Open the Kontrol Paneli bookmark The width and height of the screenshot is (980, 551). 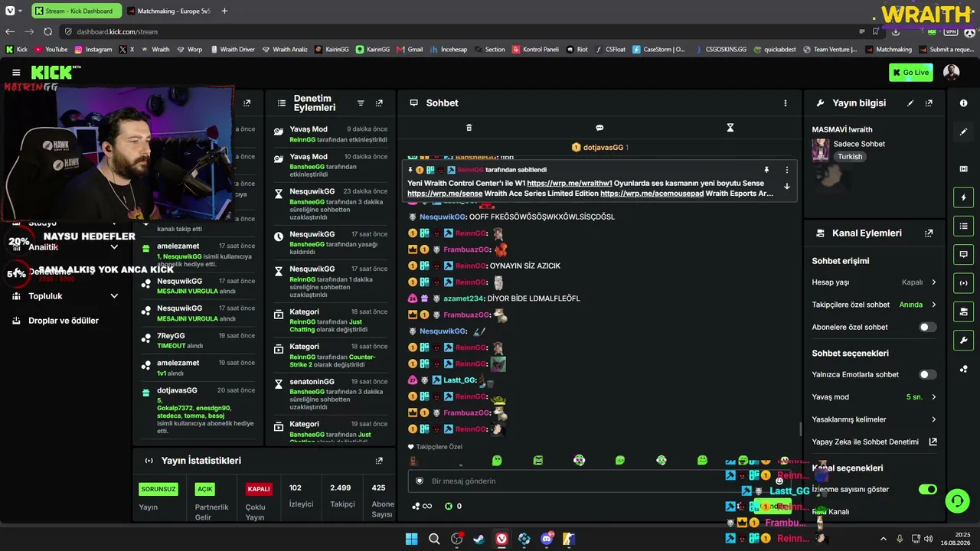coord(534,50)
